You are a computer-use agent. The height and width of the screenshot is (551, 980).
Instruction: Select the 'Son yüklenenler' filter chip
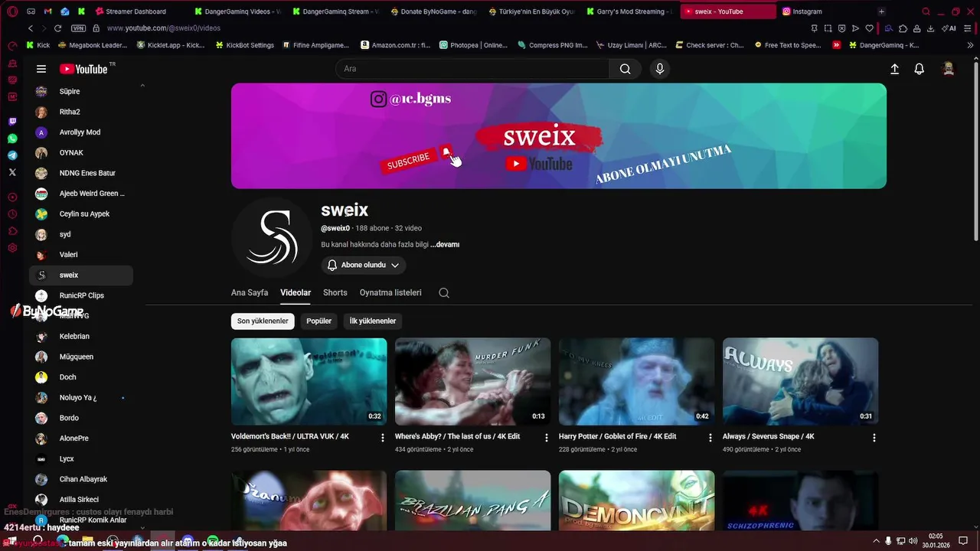263,321
